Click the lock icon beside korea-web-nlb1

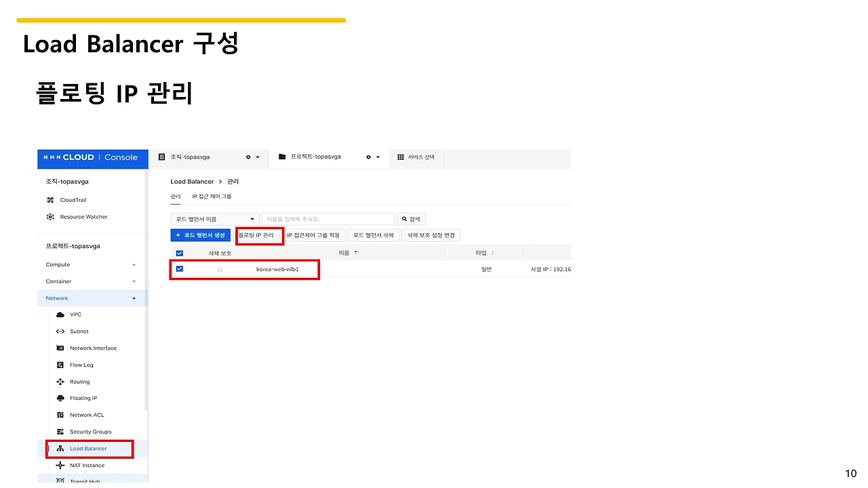pos(219,268)
